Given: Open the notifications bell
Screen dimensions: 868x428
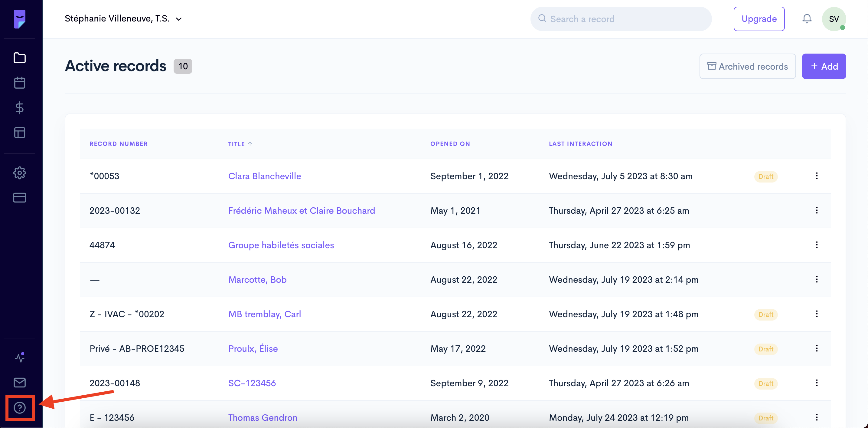Looking at the screenshot, I should [x=807, y=19].
